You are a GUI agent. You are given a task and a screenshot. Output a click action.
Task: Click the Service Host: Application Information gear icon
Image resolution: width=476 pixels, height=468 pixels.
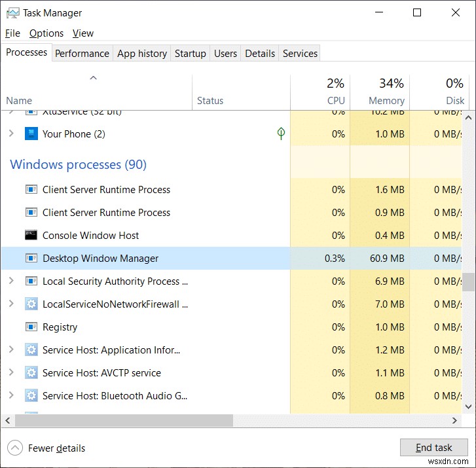[x=31, y=350]
